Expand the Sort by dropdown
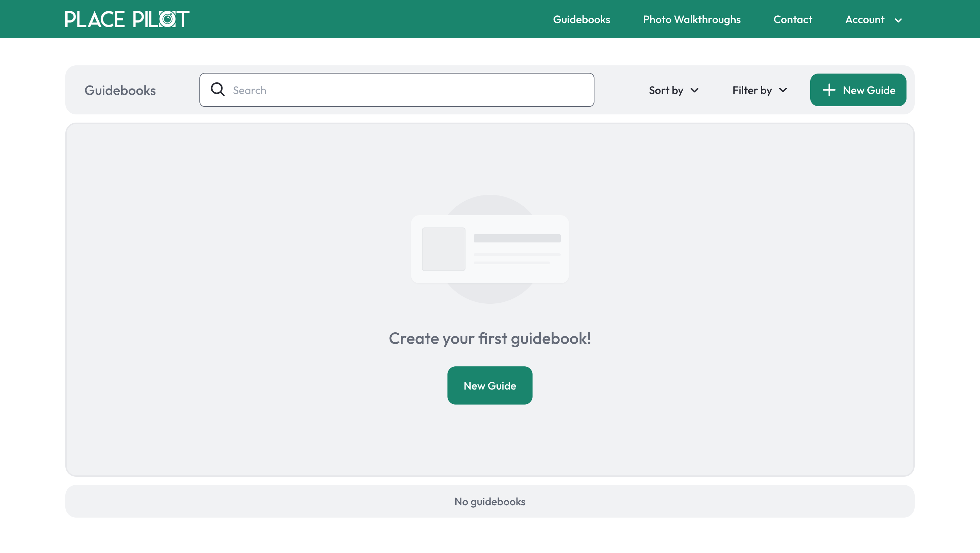The width and height of the screenshot is (980, 553). click(666, 90)
